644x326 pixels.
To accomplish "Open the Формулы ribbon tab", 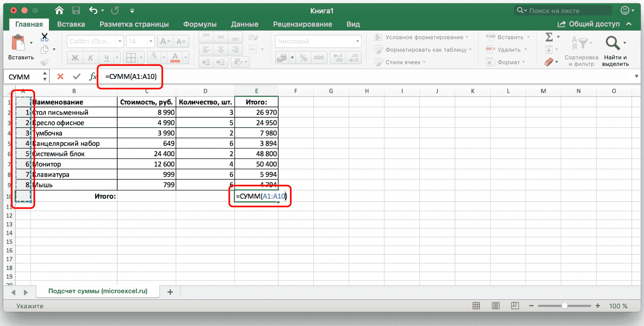I will pyautogui.click(x=200, y=24).
